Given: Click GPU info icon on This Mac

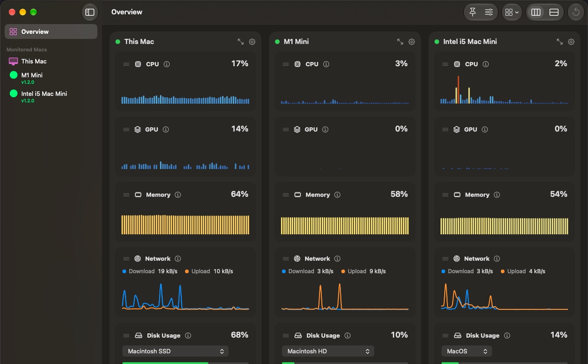Looking at the screenshot, I should pyautogui.click(x=166, y=130).
